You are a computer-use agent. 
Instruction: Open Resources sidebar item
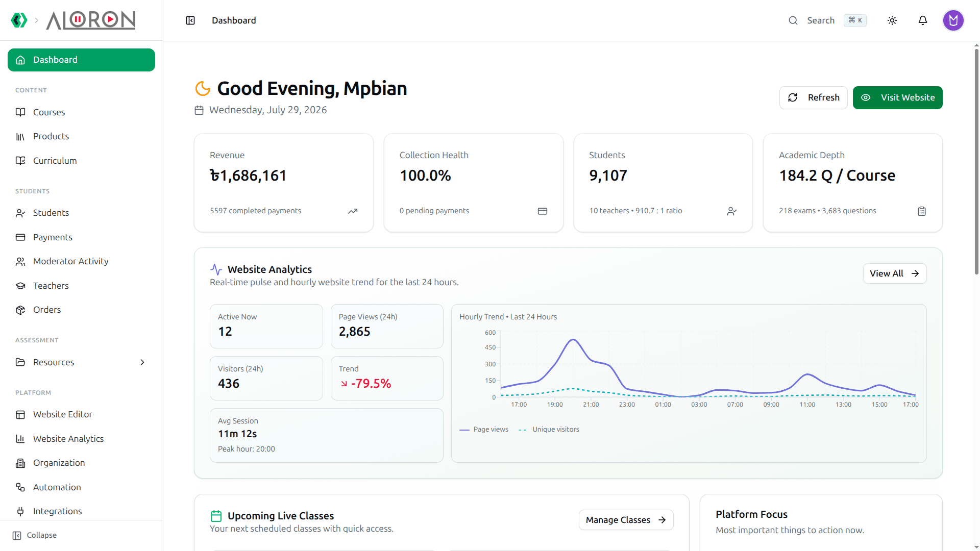click(81, 362)
